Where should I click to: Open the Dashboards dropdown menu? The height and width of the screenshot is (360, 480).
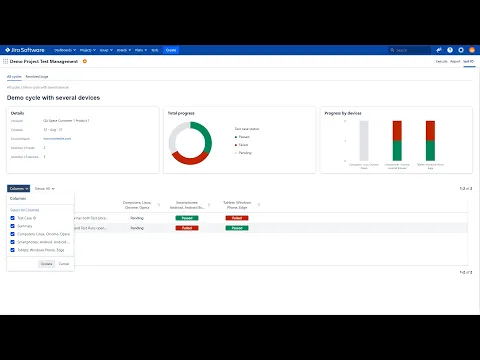65,50
